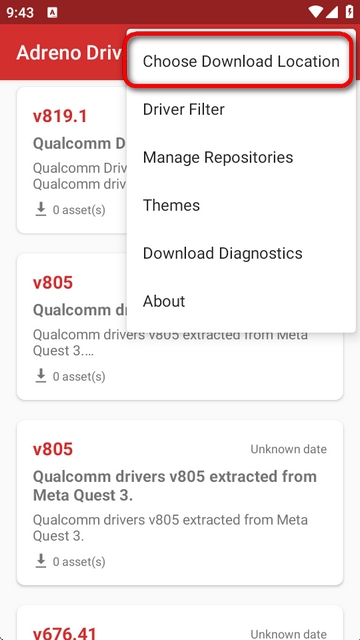The image size is (360, 640).
Task: Click download icon in v819.1 card
Action: pyautogui.click(x=41, y=209)
